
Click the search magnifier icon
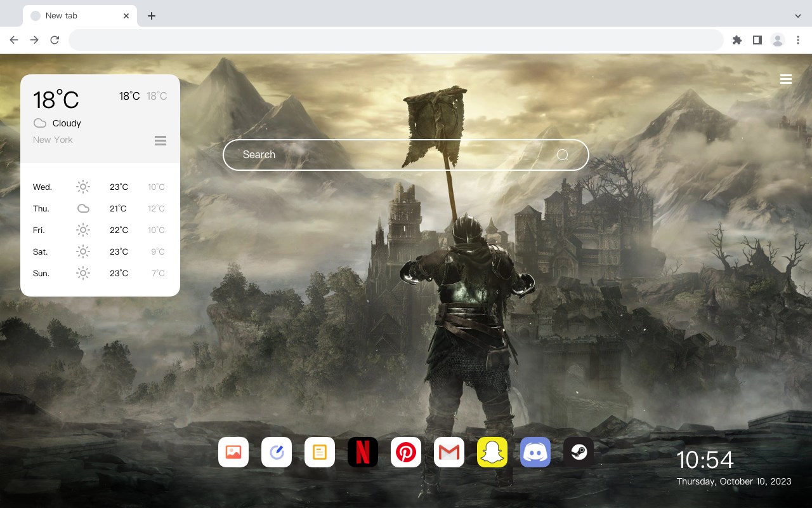click(x=563, y=155)
